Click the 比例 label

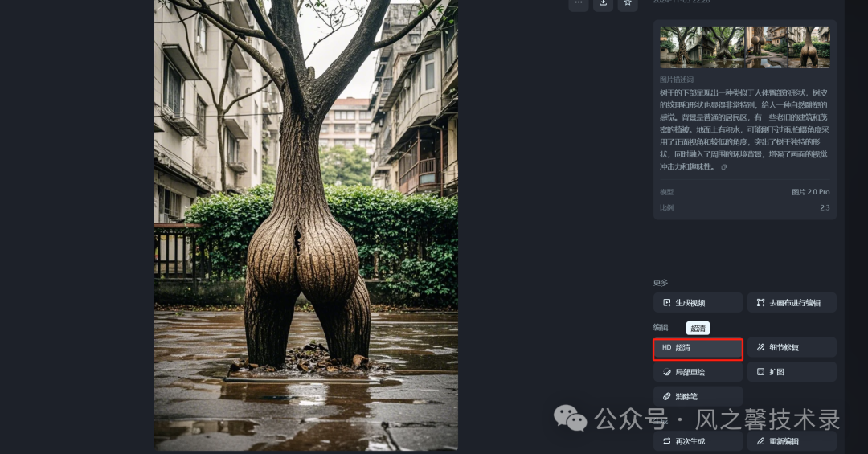click(666, 207)
